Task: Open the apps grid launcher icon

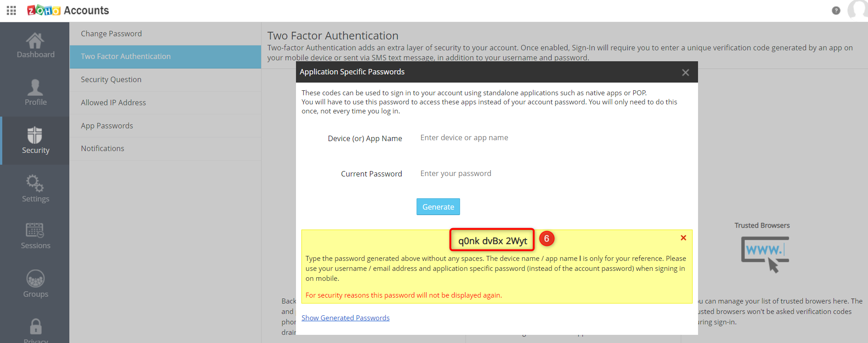Action: click(11, 10)
